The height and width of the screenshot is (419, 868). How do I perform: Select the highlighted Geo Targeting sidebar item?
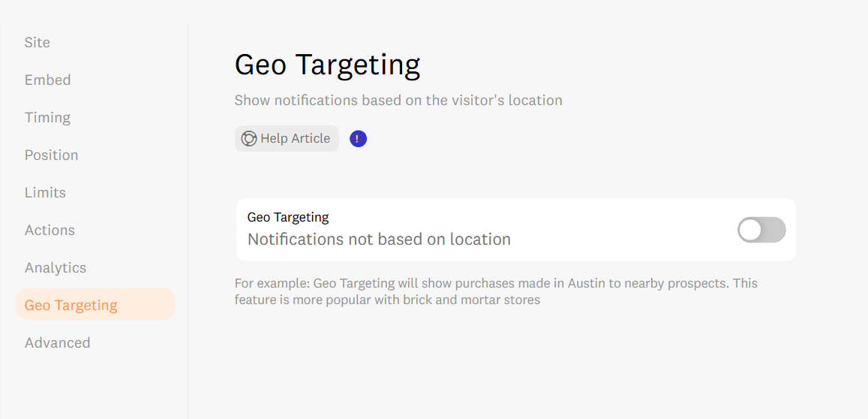coord(71,305)
